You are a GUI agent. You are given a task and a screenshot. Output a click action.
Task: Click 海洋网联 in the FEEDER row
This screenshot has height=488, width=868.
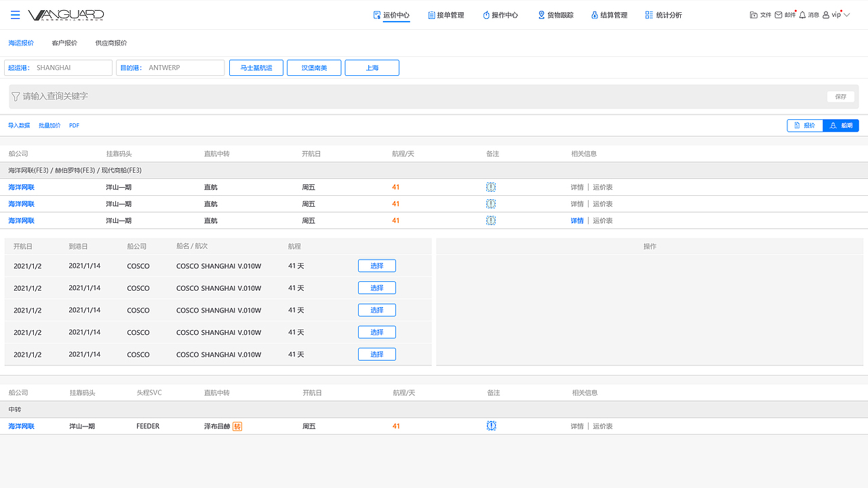(21, 426)
